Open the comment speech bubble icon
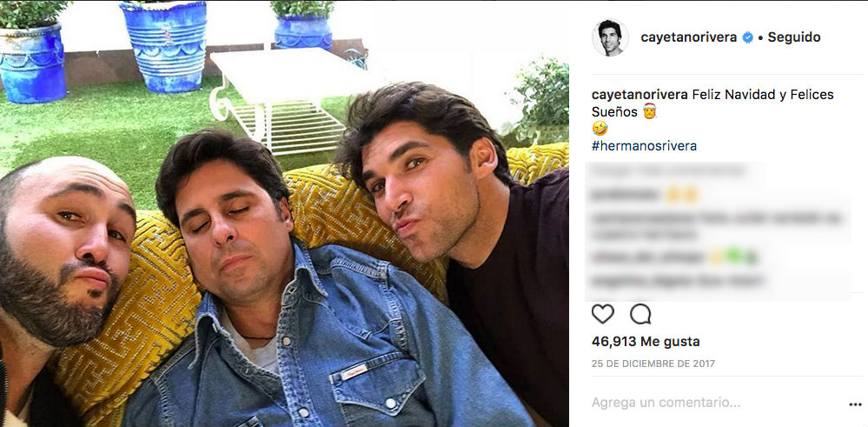This screenshot has height=427, width=868. (640, 314)
